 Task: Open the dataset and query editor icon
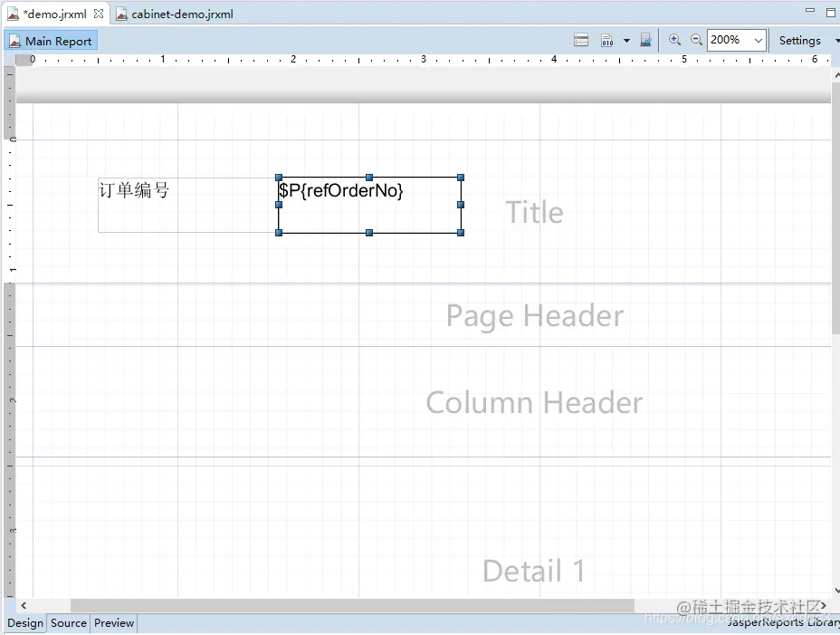[581, 40]
